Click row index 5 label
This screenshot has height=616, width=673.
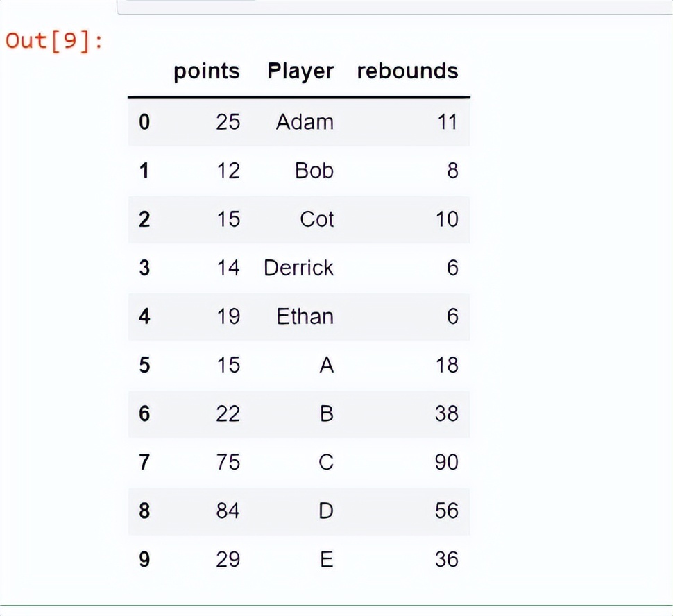pyautogui.click(x=144, y=366)
